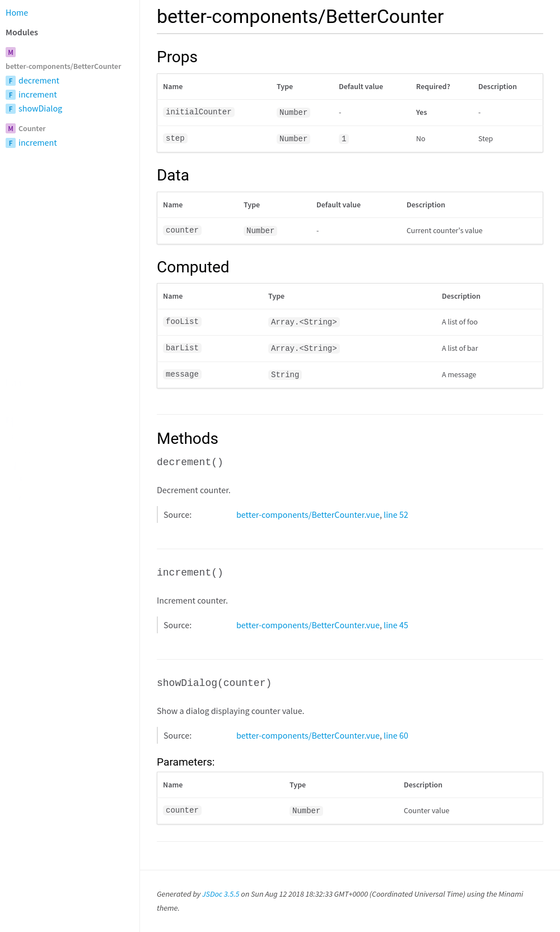Click the Modules heading in the sidebar
This screenshot has width=560, height=932.
22,33
